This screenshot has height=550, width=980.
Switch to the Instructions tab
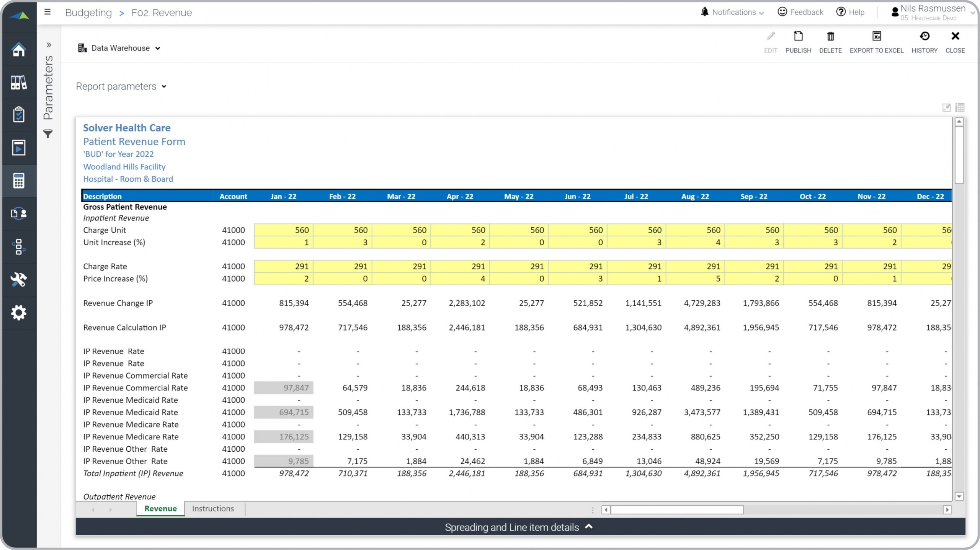pos(213,508)
